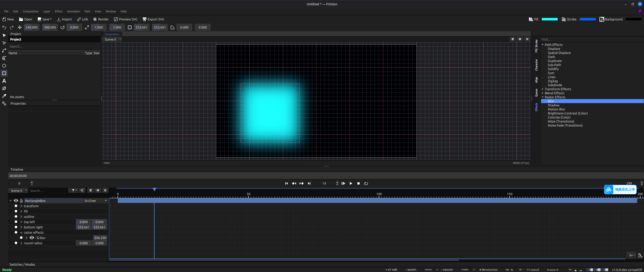Open the blue Stroke color swatch
The height and width of the screenshot is (272, 644).
tap(588, 19)
